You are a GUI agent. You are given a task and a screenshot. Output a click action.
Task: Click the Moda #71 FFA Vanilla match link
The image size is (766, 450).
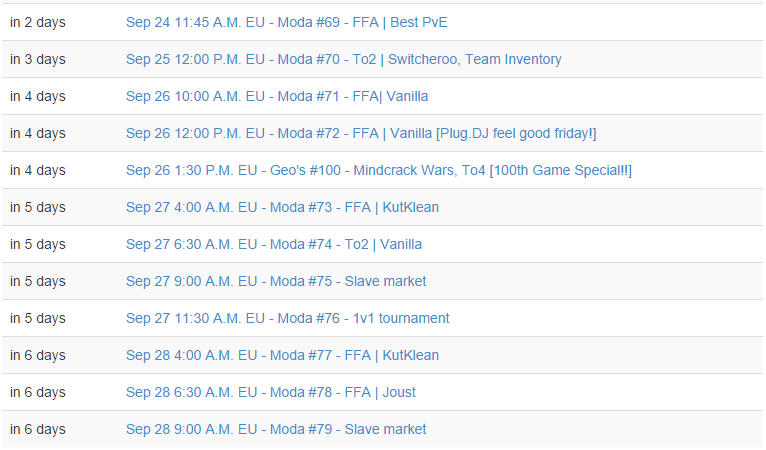pyautogui.click(x=277, y=96)
